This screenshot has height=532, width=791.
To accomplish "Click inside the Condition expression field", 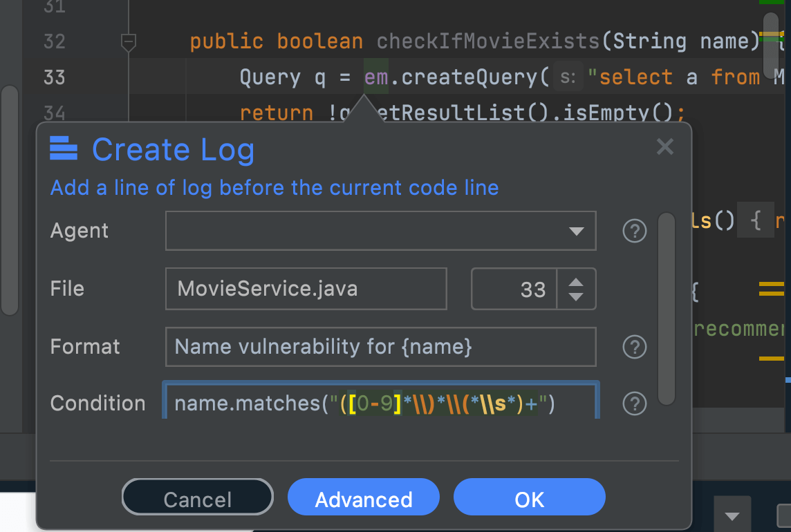I will (380, 403).
